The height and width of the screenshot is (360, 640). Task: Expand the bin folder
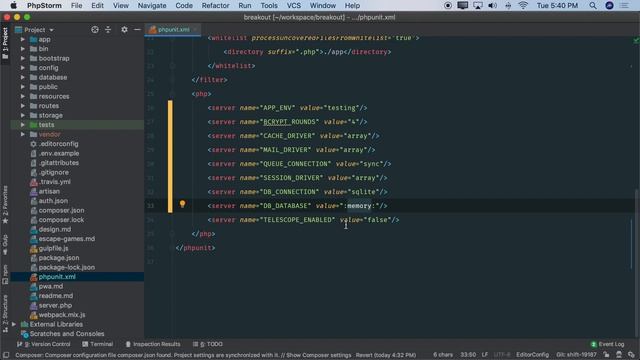click(x=23, y=49)
